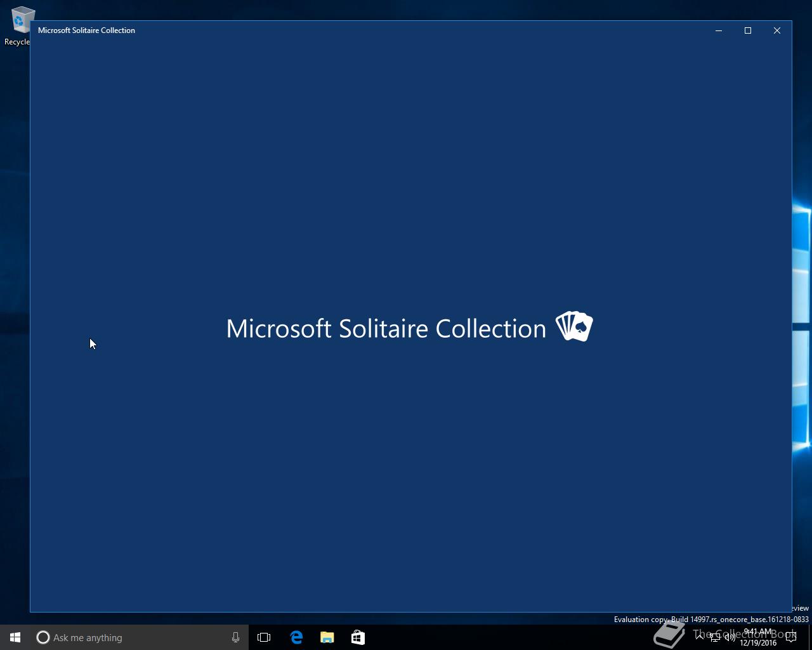Screen dimensions: 812x650
Task: Click the volume speaker tray icon
Action: click(x=730, y=637)
